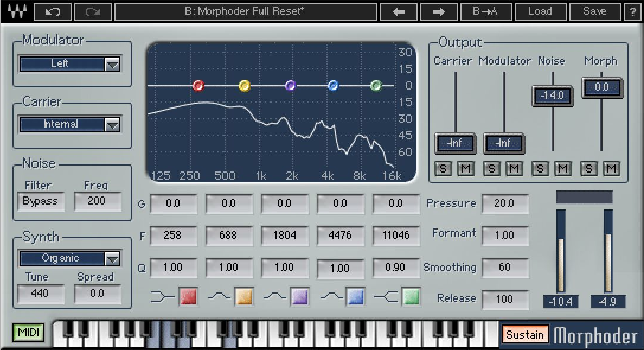This screenshot has width=644, height=350.
Task: Click the frequency field showing 4476
Action: pos(340,236)
